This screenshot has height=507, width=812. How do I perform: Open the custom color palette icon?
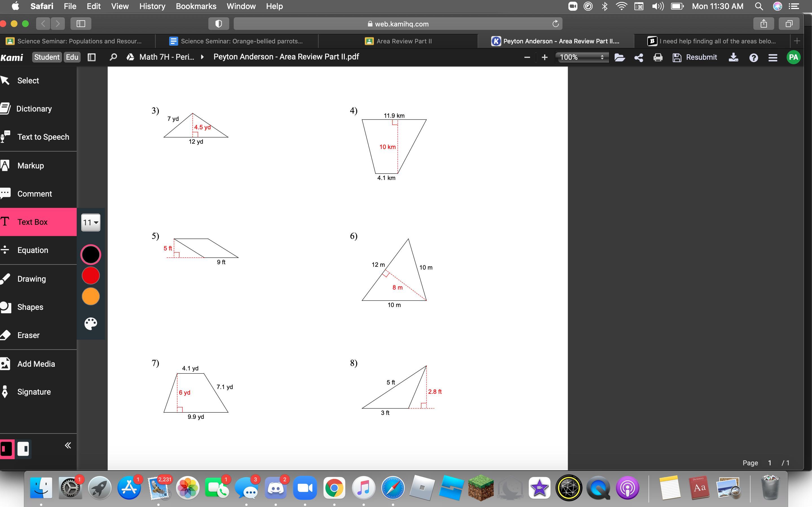91,324
